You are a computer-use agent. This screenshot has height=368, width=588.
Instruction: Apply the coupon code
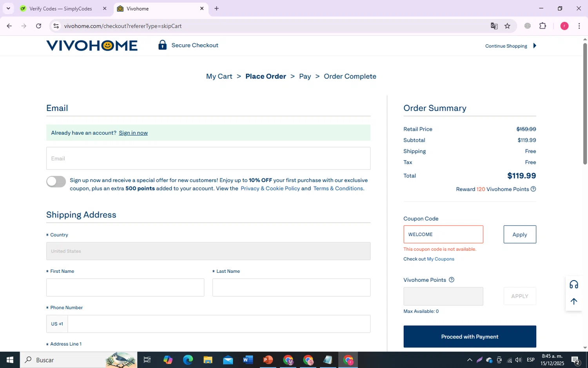[x=520, y=234]
